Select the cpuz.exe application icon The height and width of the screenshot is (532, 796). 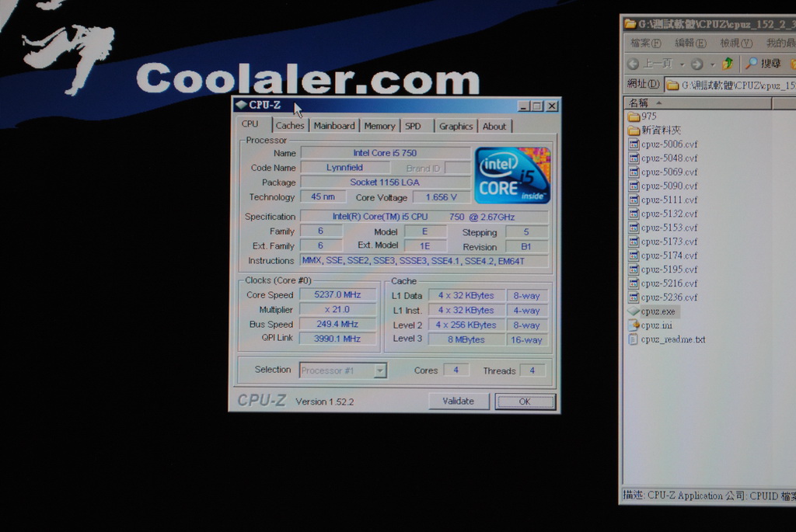click(x=634, y=311)
